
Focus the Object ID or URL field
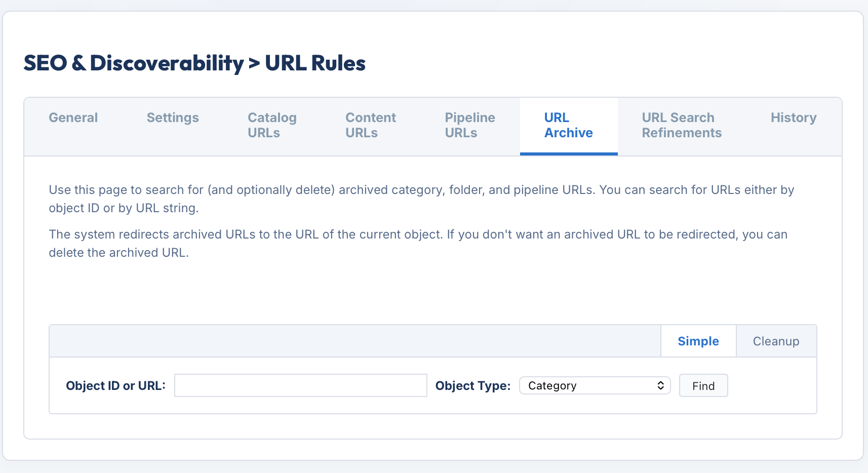click(x=301, y=385)
